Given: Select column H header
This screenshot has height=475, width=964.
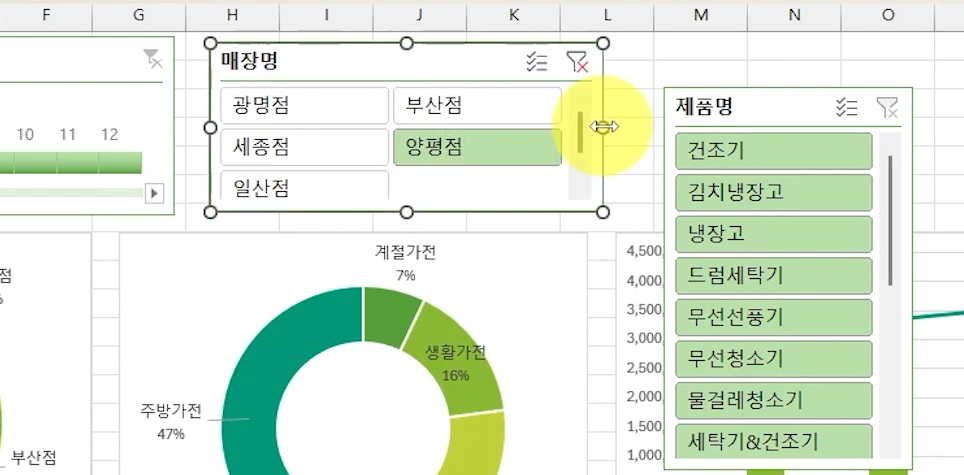Looking at the screenshot, I should pyautogui.click(x=232, y=15).
